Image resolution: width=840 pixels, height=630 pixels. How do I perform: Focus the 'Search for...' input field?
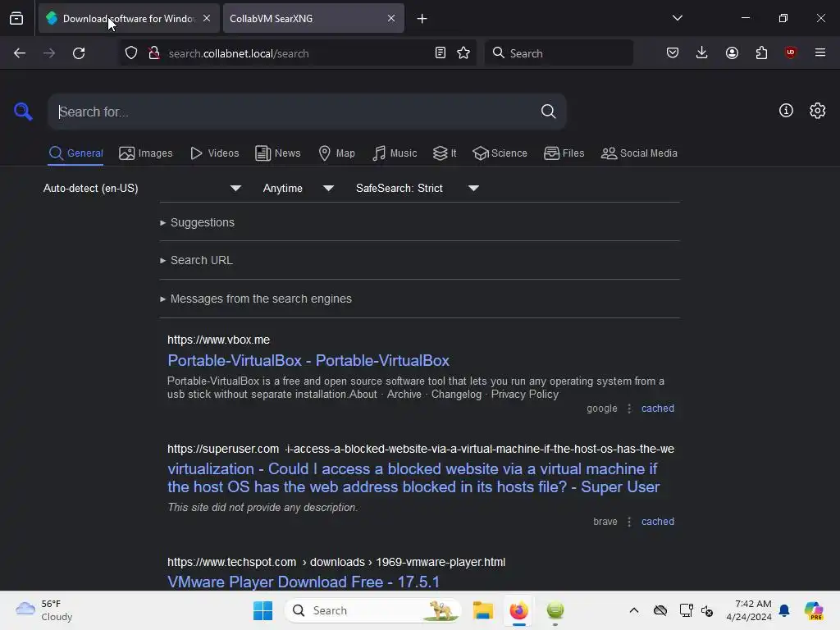click(294, 112)
